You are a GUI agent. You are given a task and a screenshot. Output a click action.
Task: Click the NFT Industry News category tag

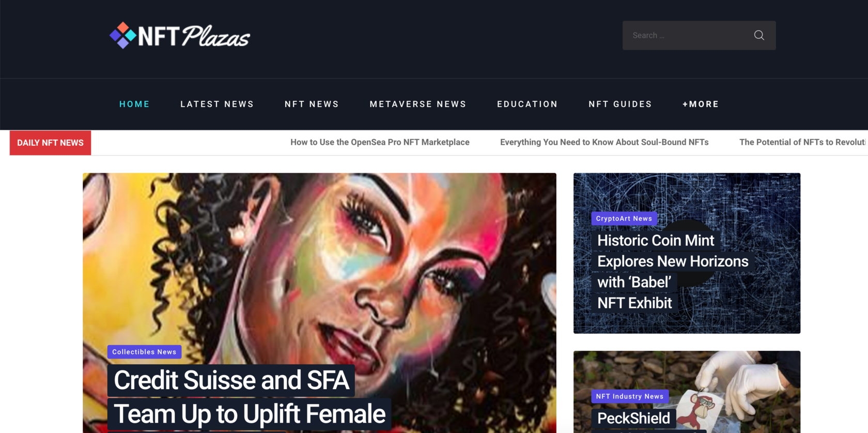click(630, 396)
